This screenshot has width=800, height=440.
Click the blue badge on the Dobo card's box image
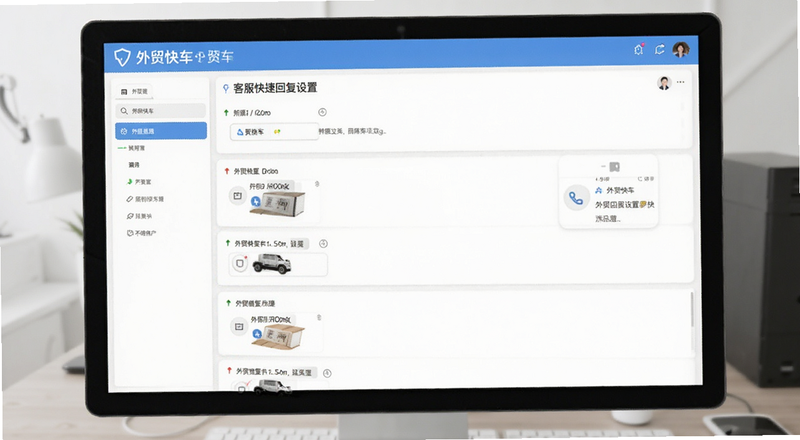[256, 201]
